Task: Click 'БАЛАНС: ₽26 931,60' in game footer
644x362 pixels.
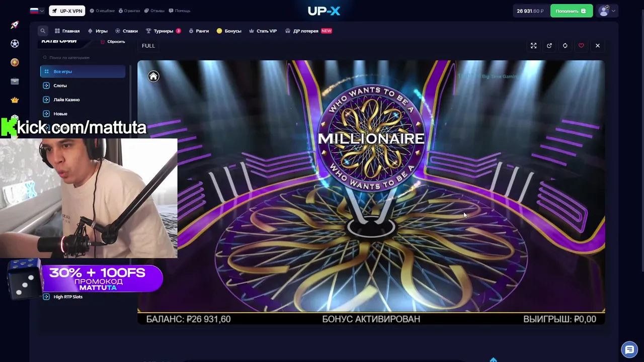Action: [x=188, y=319]
